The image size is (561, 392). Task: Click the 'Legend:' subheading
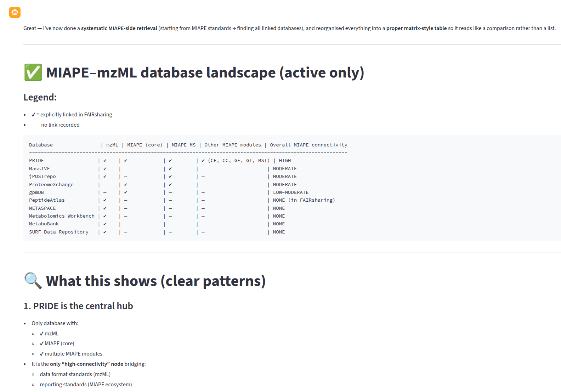coord(40,97)
